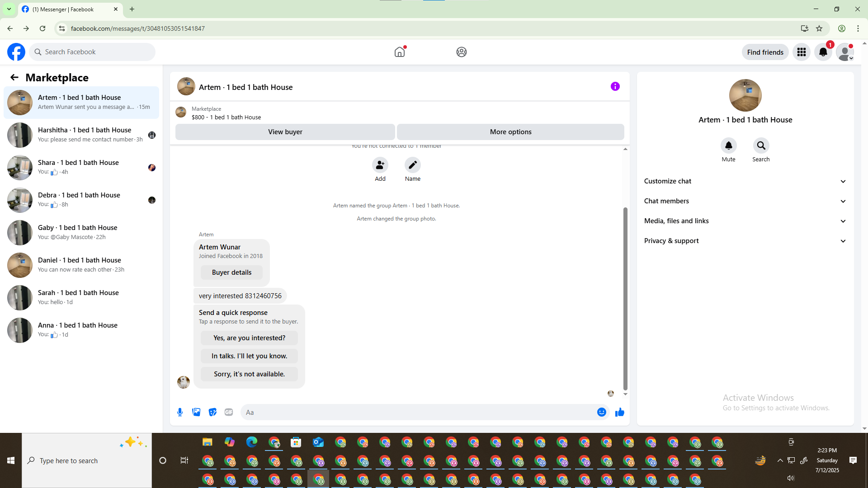The height and width of the screenshot is (488, 868).
Task: Click the pencil Name icon
Action: pyautogui.click(x=412, y=165)
